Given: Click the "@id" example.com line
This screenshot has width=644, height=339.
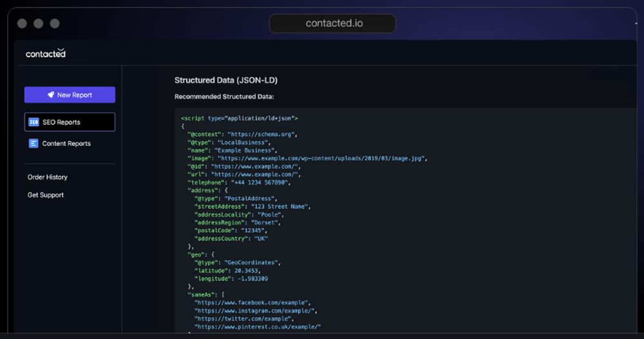Looking at the screenshot, I should 244,166.
